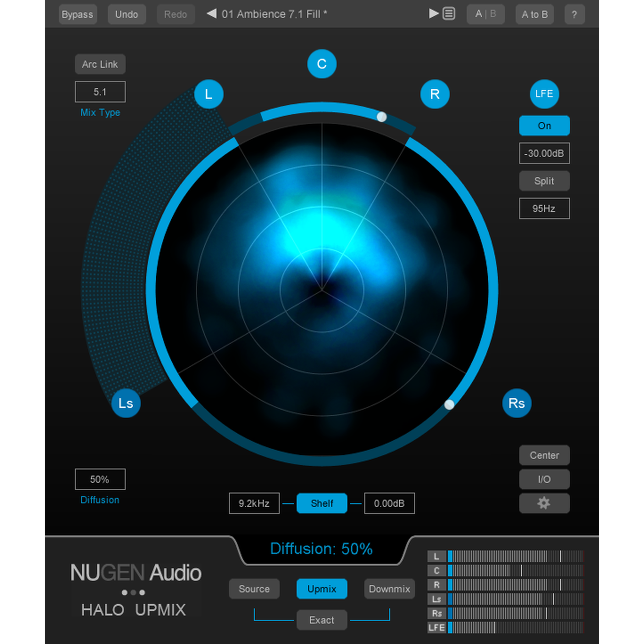Enable the Arc Link toggle
Image resolution: width=644 pixels, height=644 pixels.
tap(100, 64)
